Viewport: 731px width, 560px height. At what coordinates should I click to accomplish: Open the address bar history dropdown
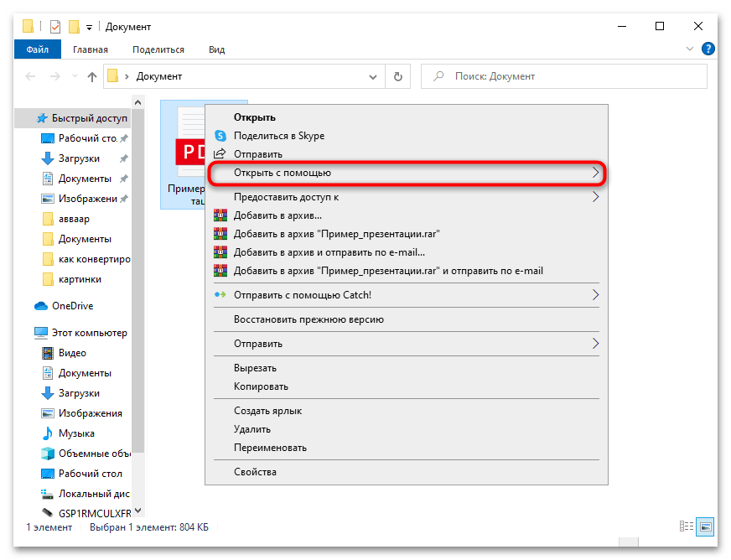coord(373,77)
